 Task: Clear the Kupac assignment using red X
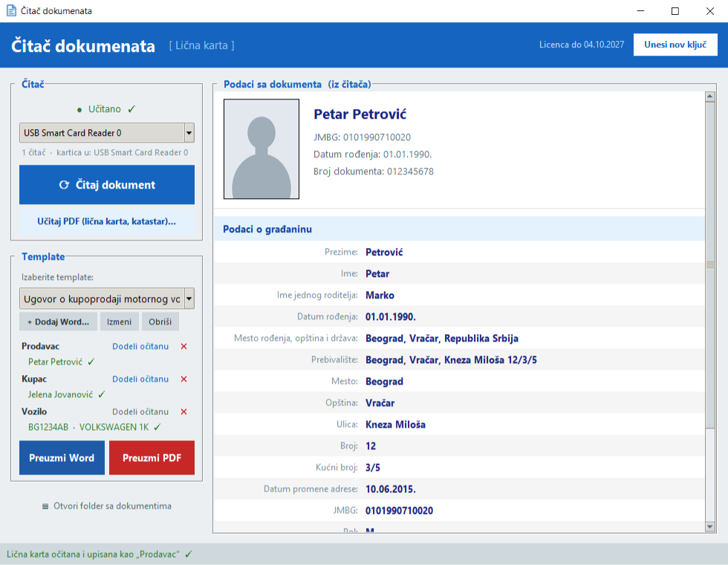tap(184, 379)
